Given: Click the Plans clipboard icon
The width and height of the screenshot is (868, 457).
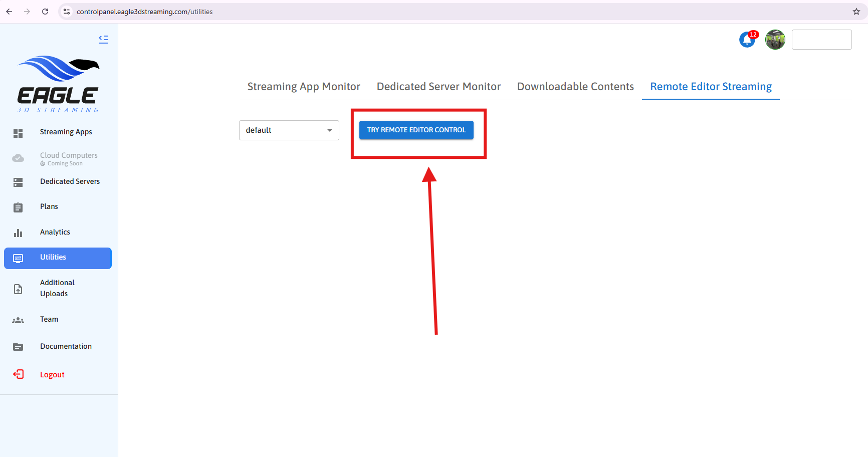Looking at the screenshot, I should [x=18, y=207].
